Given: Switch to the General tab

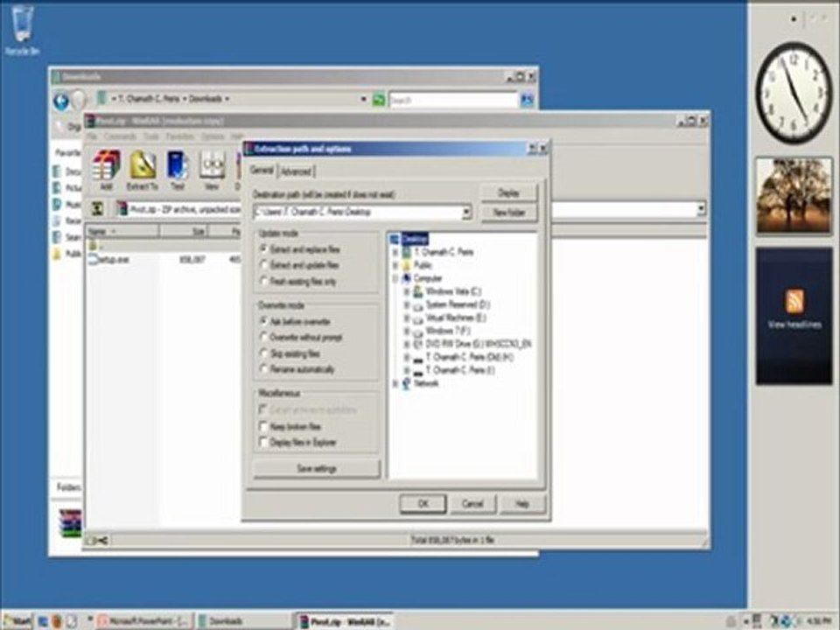Looking at the screenshot, I should [x=262, y=171].
